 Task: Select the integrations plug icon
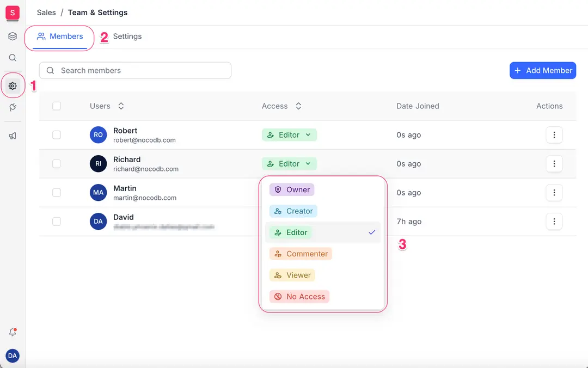pyautogui.click(x=13, y=108)
